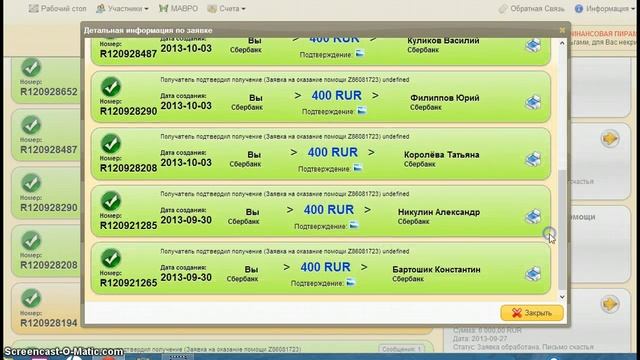
Task: Open Обратная Связь link
Action: click(x=531, y=9)
